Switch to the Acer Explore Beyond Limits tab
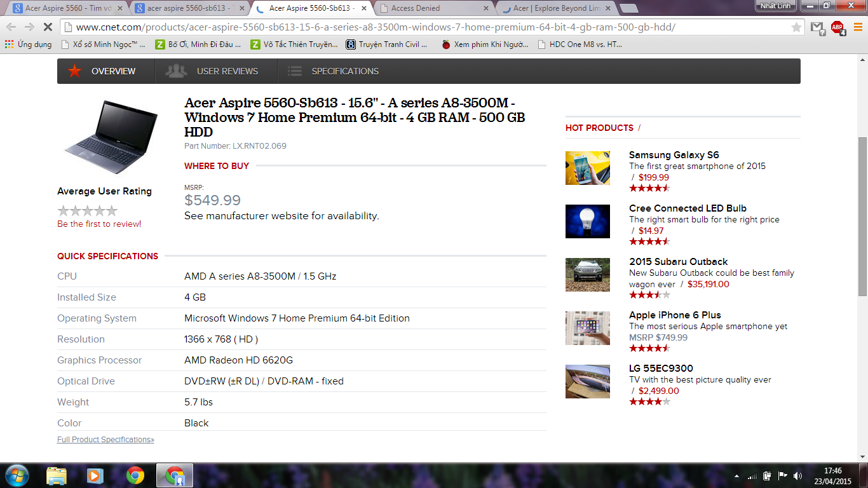This screenshot has width=868, height=488. coord(556,8)
